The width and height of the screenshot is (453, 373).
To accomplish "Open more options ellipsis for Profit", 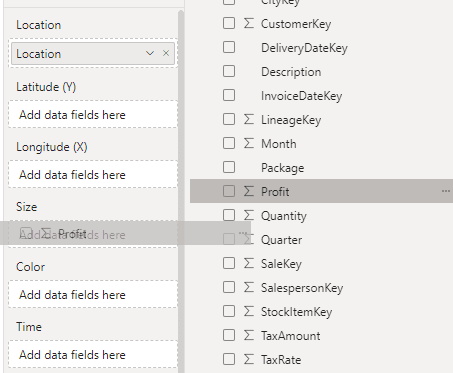I will pyautogui.click(x=446, y=191).
